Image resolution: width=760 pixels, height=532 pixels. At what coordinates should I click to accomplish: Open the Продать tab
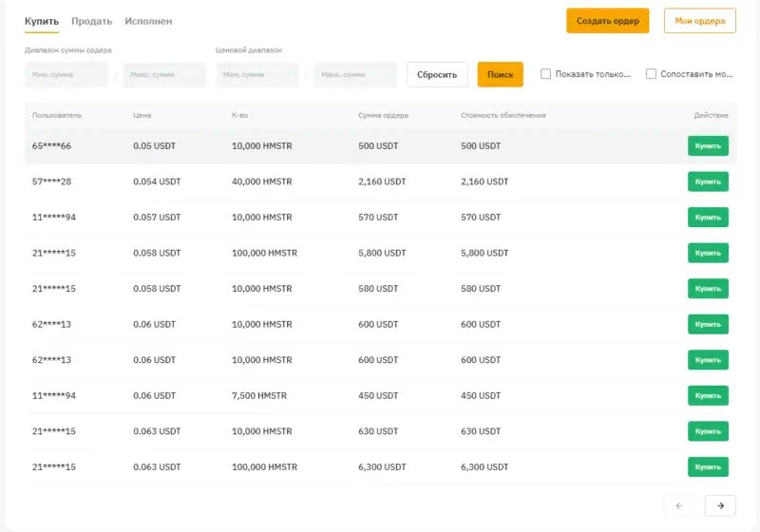coord(91,21)
